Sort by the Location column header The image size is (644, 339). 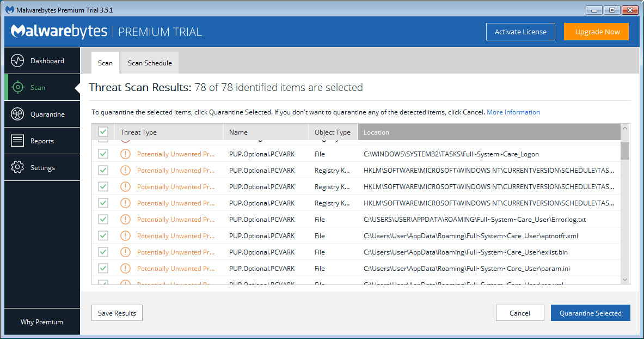coord(376,132)
